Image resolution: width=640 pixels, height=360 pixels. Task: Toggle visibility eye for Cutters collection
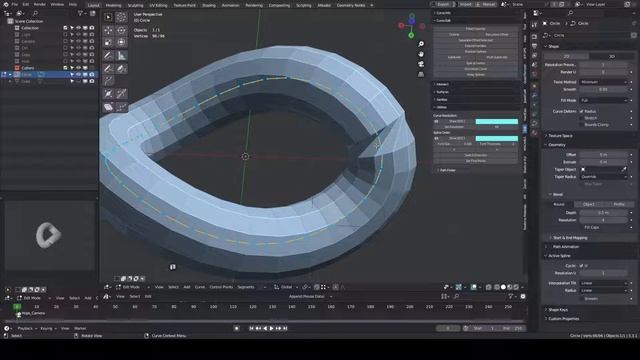tap(78, 68)
